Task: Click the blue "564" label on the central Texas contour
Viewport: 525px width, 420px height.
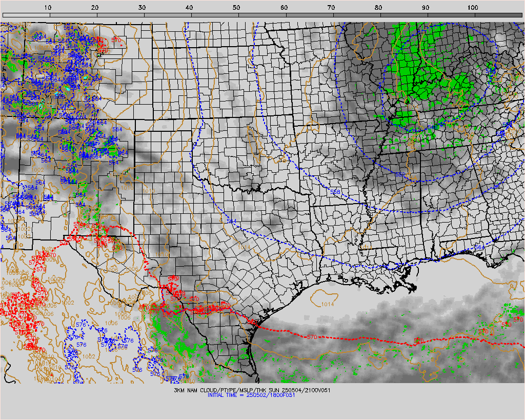Action: (x=231, y=221)
